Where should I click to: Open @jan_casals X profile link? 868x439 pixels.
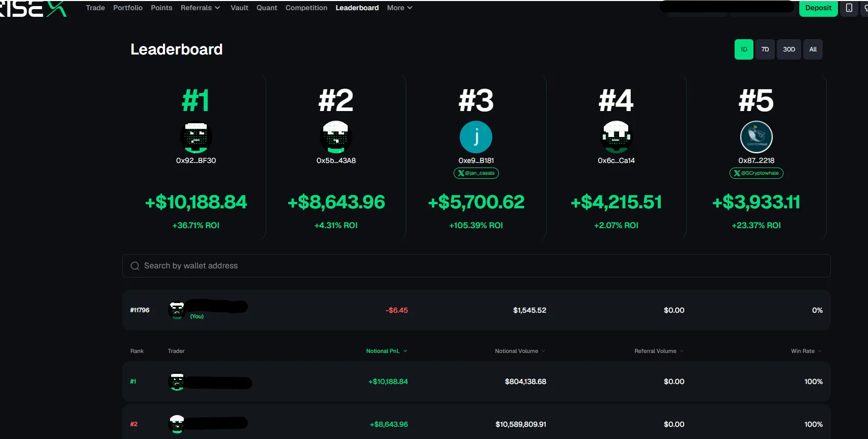[x=476, y=173]
